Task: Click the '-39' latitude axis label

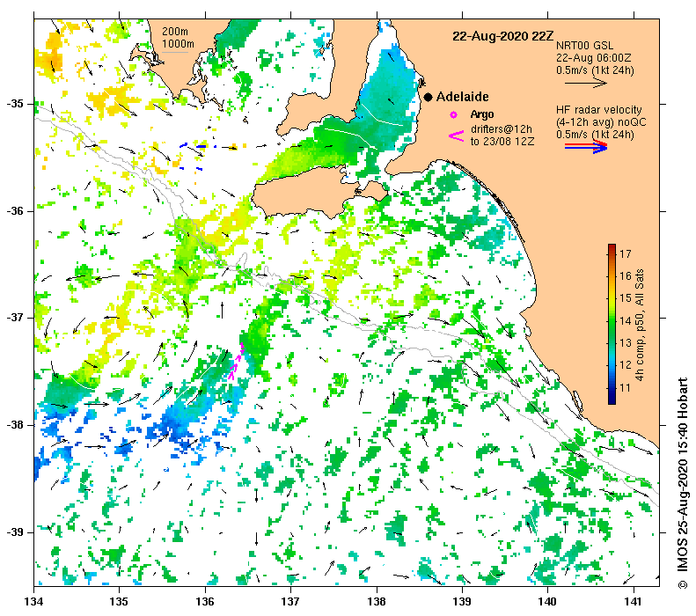Action: pos(15,532)
